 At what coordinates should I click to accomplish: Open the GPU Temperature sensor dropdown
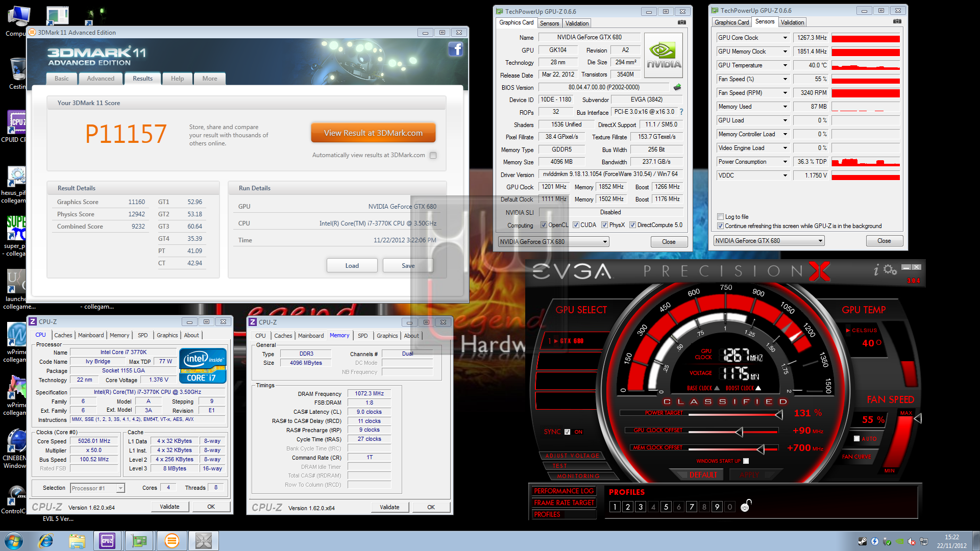785,65
